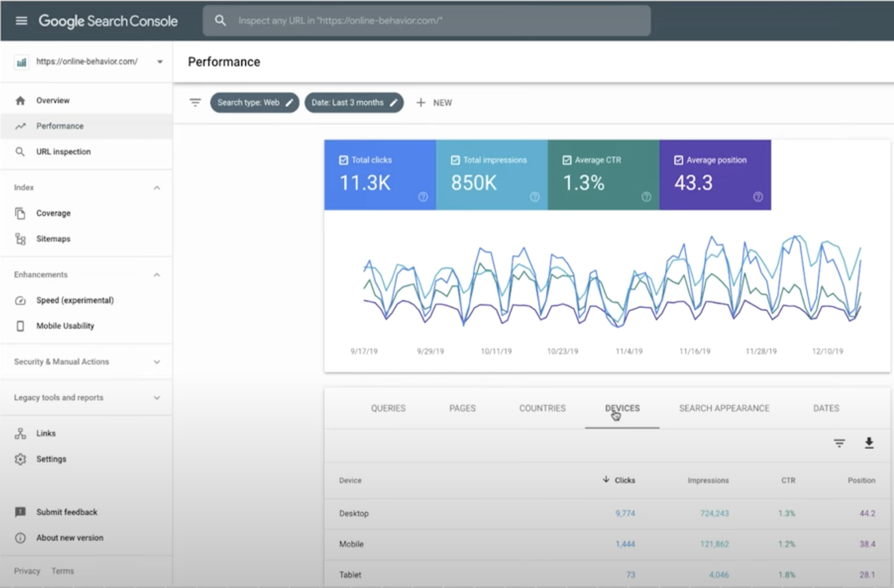The image size is (894, 588).
Task: Click the Links network icon
Action: 20,434
